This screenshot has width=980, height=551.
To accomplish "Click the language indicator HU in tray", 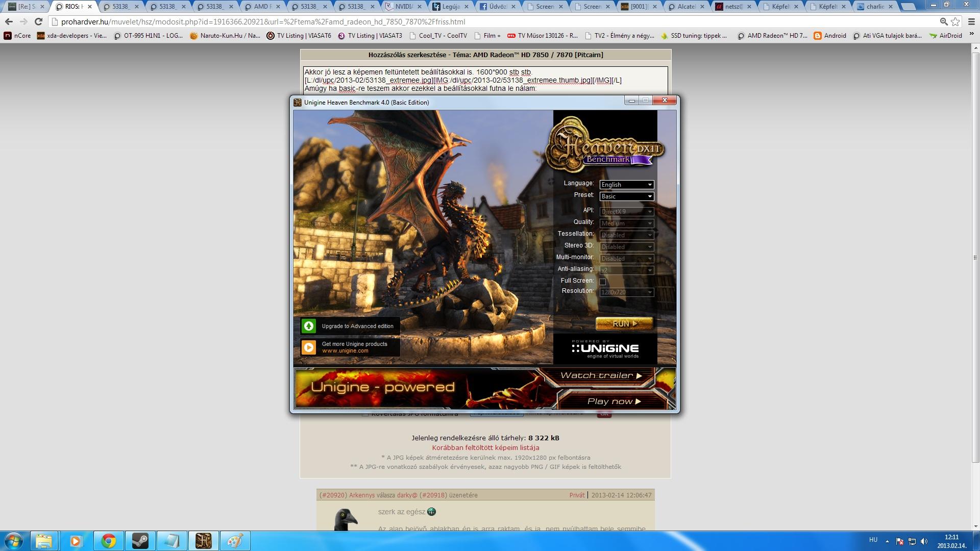I will pyautogui.click(x=873, y=540).
